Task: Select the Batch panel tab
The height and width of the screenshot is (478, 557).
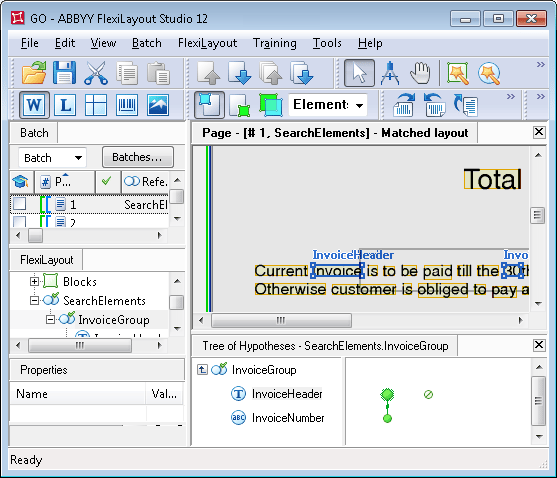Action: (34, 133)
